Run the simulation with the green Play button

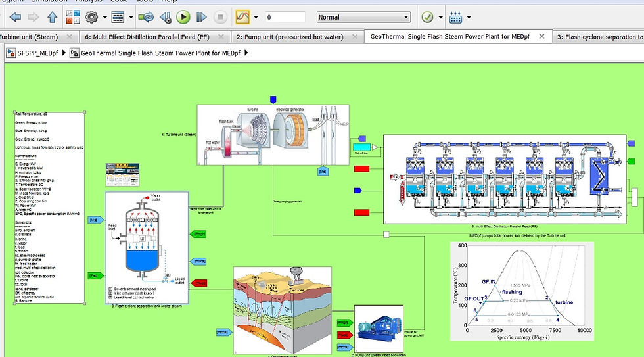pos(183,17)
